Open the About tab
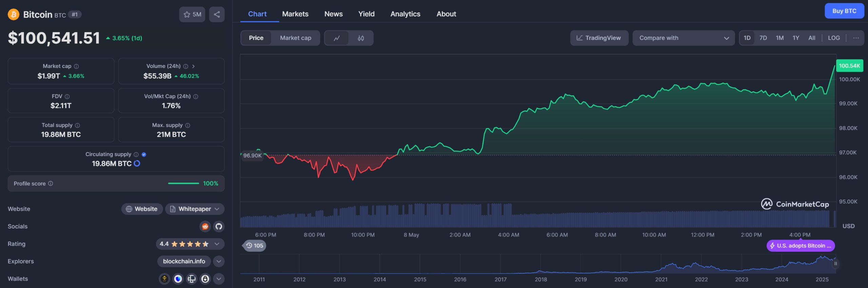The image size is (868, 288). [446, 14]
